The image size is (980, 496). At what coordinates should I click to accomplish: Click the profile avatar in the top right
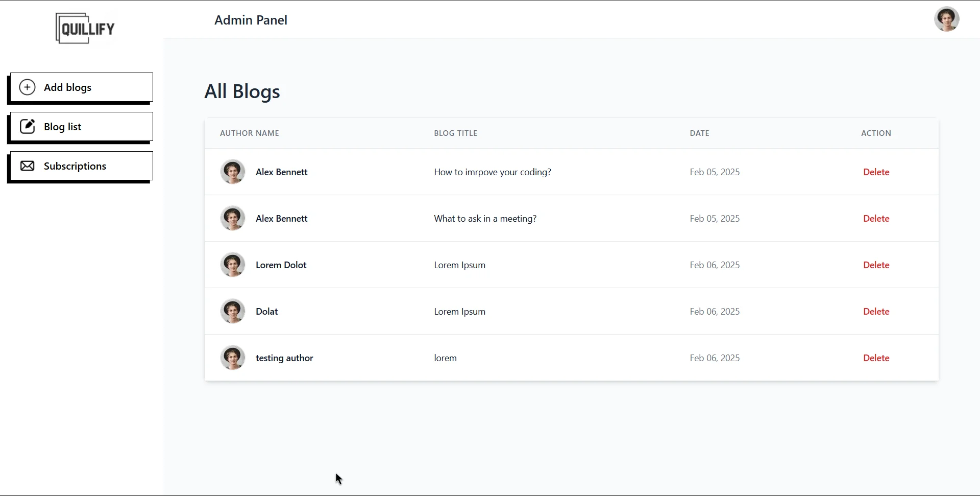947,19
